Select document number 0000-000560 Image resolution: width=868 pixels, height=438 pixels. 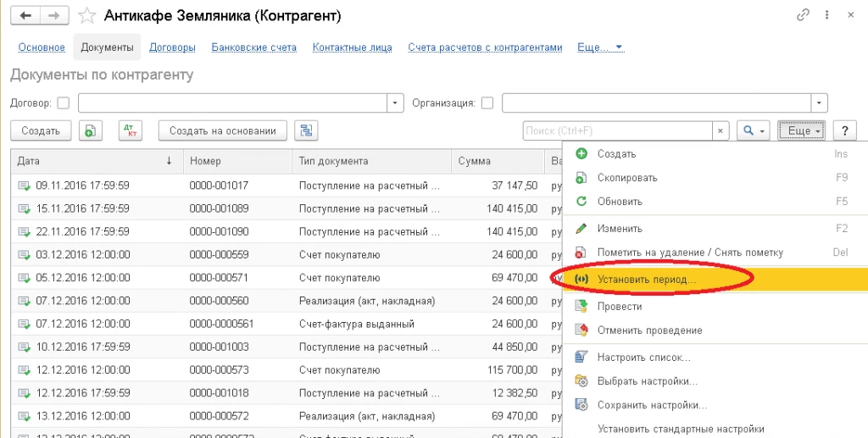point(220,301)
